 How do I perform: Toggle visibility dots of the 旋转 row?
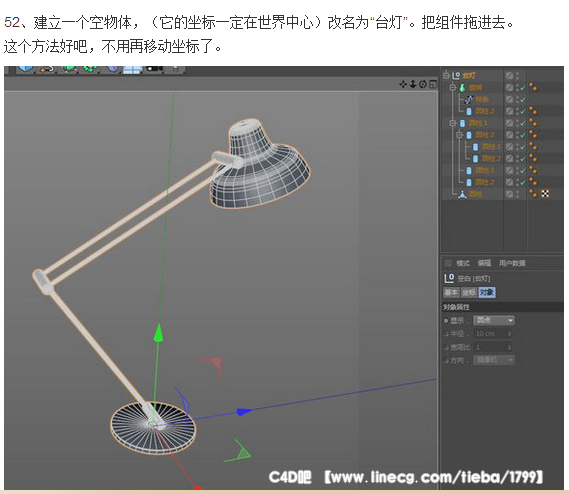(517, 87)
